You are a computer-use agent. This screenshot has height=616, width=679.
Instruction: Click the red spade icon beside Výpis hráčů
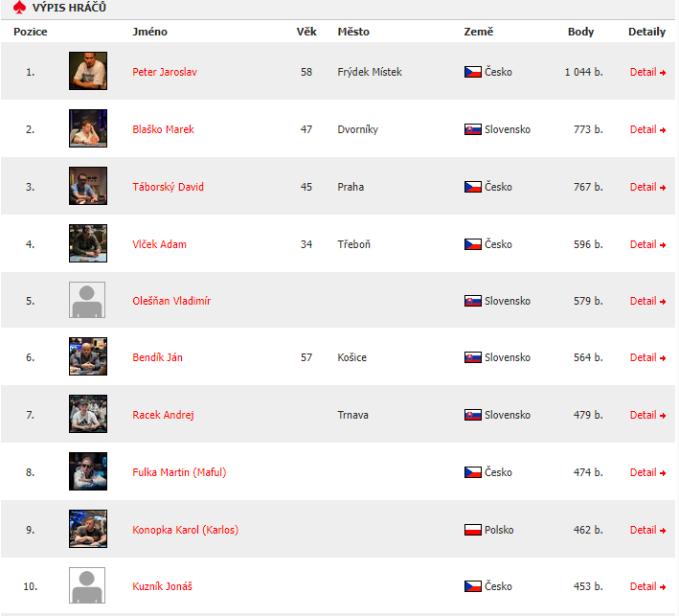pos(19,8)
